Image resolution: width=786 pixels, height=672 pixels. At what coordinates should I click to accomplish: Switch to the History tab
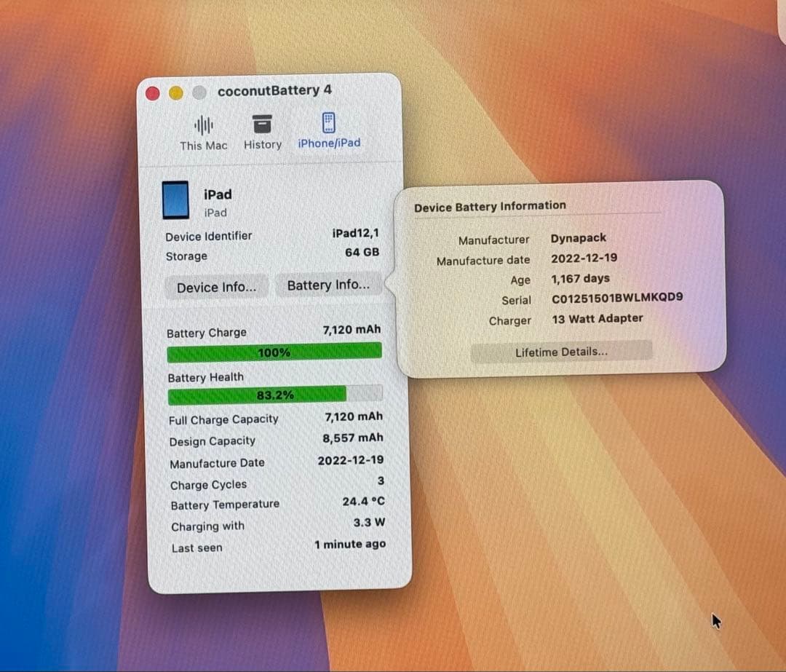coord(262,132)
